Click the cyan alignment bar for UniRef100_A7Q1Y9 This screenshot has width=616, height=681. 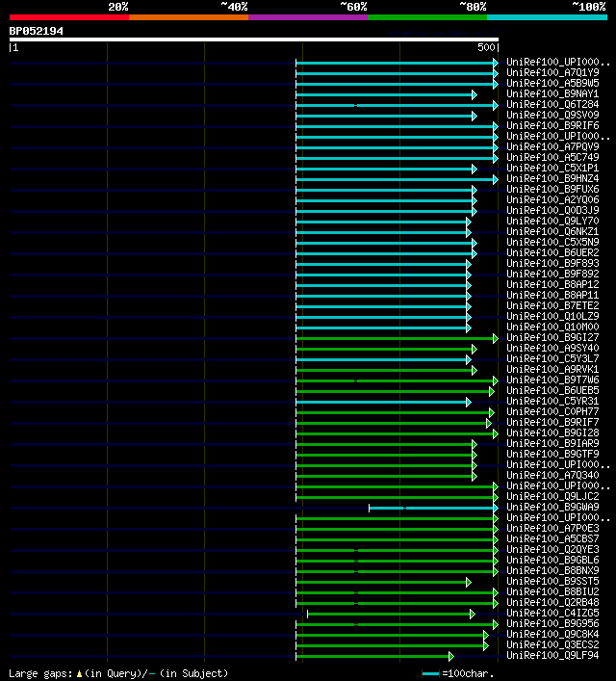tap(397, 74)
